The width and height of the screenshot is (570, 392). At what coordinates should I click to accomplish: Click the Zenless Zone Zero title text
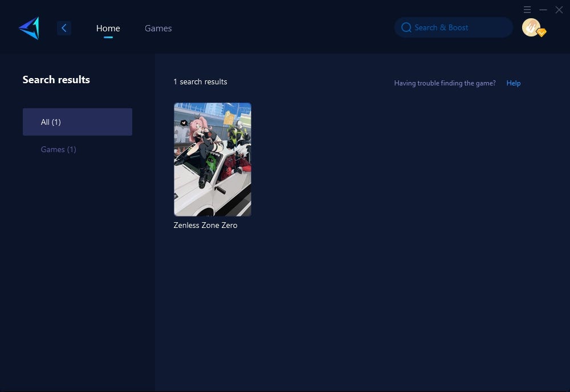click(x=205, y=225)
